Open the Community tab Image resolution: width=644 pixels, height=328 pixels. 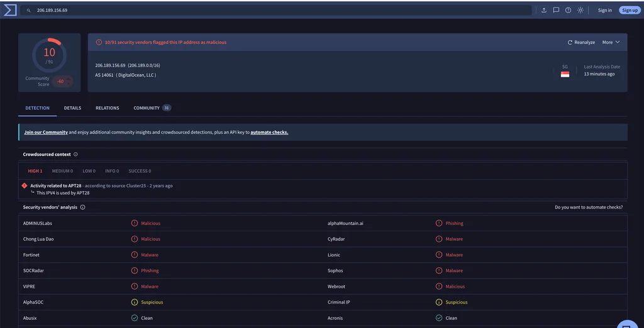click(x=152, y=108)
